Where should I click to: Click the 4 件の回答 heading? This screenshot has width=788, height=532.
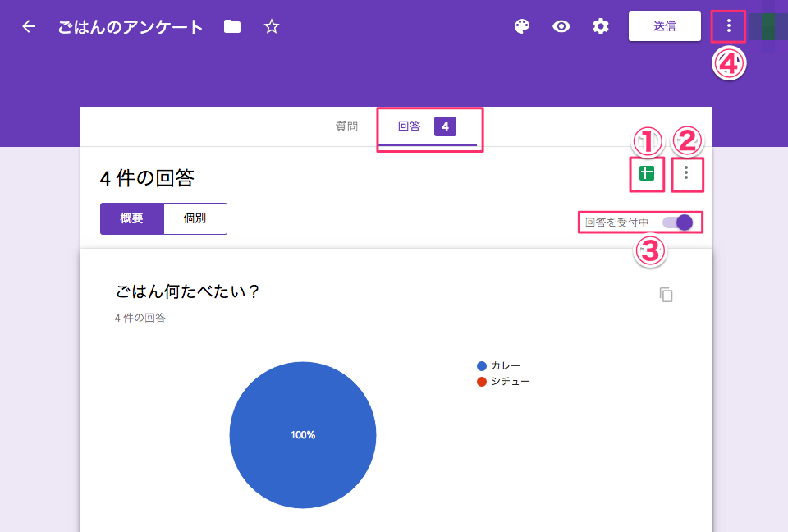pos(147,178)
